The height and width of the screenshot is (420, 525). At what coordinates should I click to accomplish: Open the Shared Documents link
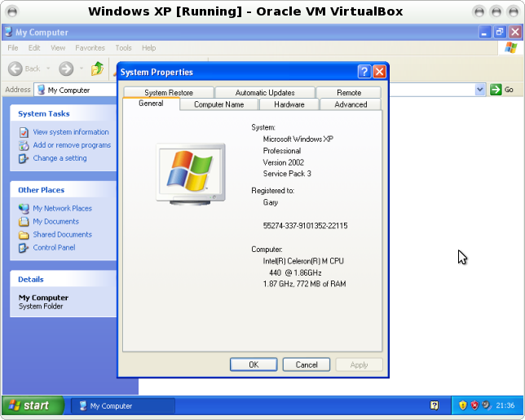tap(62, 235)
